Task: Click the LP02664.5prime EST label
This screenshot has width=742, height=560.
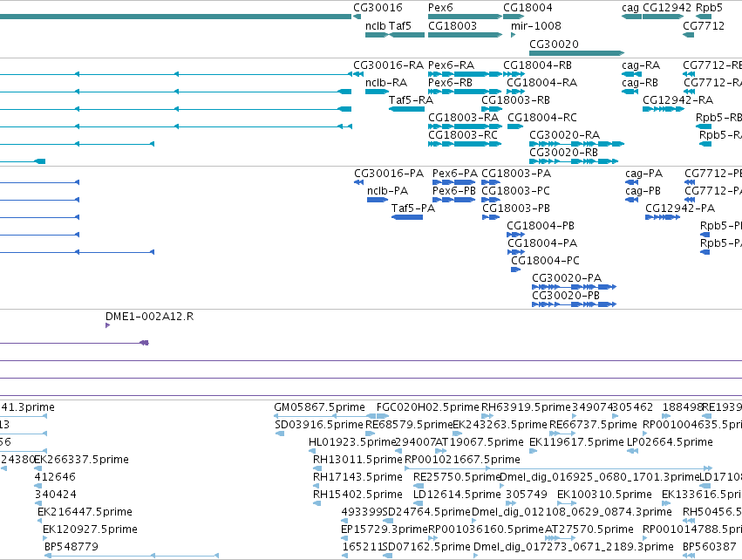Action: 670,442
